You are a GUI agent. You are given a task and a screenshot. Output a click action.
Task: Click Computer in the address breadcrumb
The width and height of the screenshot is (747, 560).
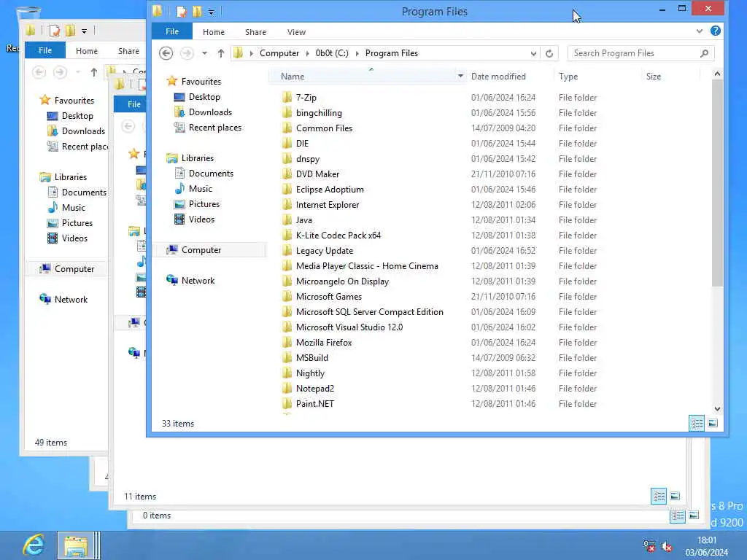(x=279, y=53)
